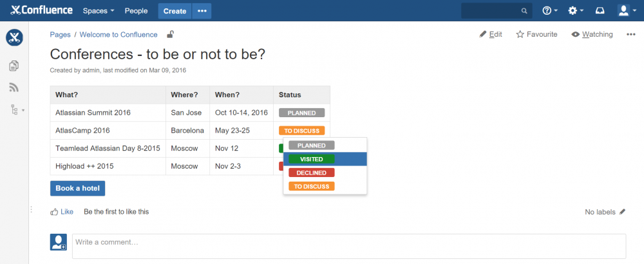Open the settings gear menu
The width and height of the screenshot is (644, 264).
pyautogui.click(x=576, y=11)
